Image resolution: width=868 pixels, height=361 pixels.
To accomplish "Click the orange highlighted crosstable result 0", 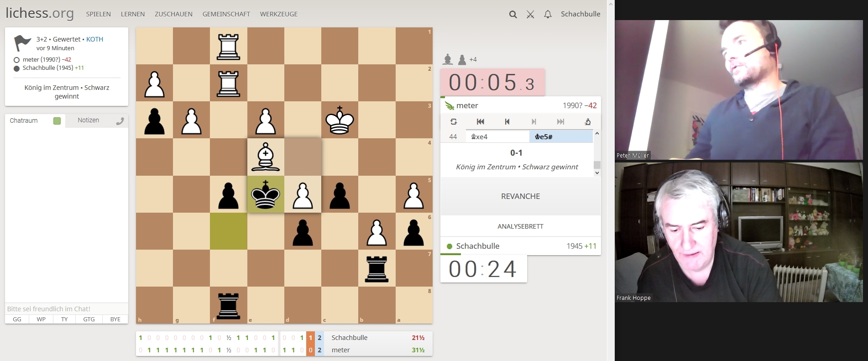I will pyautogui.click(x=311, y=350).
